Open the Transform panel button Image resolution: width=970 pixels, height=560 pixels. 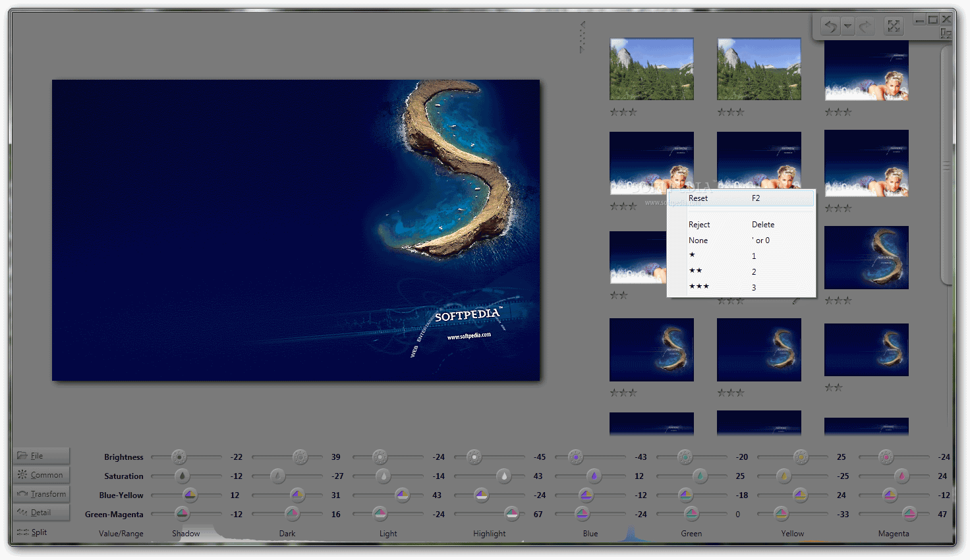pos(41,494)
